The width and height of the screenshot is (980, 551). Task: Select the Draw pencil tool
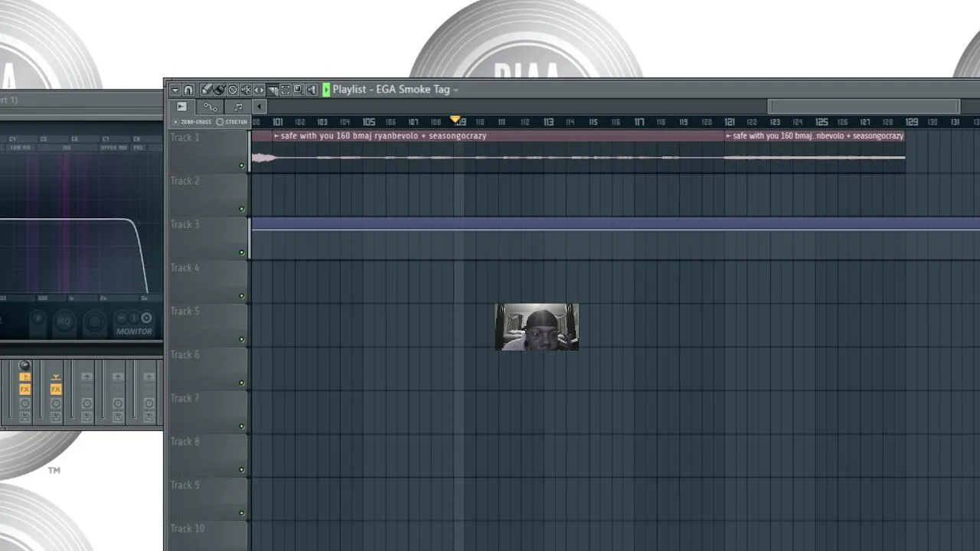click(x=206, y=90)
